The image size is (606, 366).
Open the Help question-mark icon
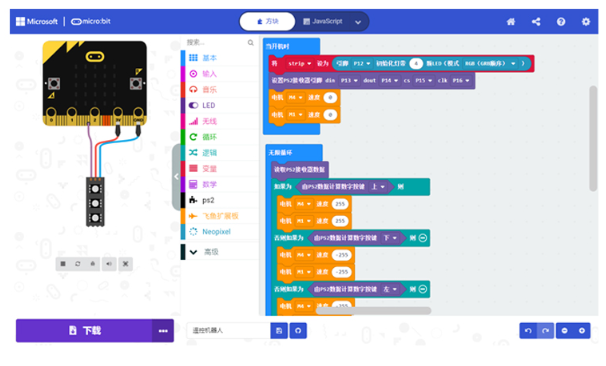coord(561,22)
